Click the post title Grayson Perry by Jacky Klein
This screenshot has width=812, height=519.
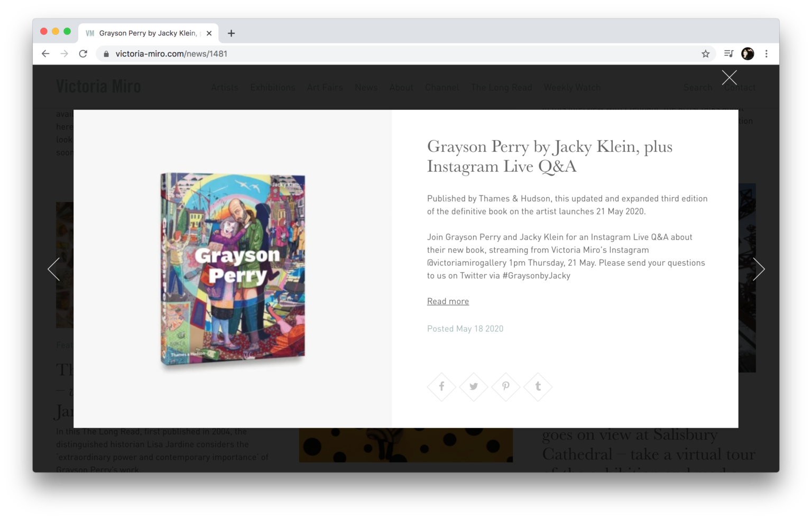point(550,156)
